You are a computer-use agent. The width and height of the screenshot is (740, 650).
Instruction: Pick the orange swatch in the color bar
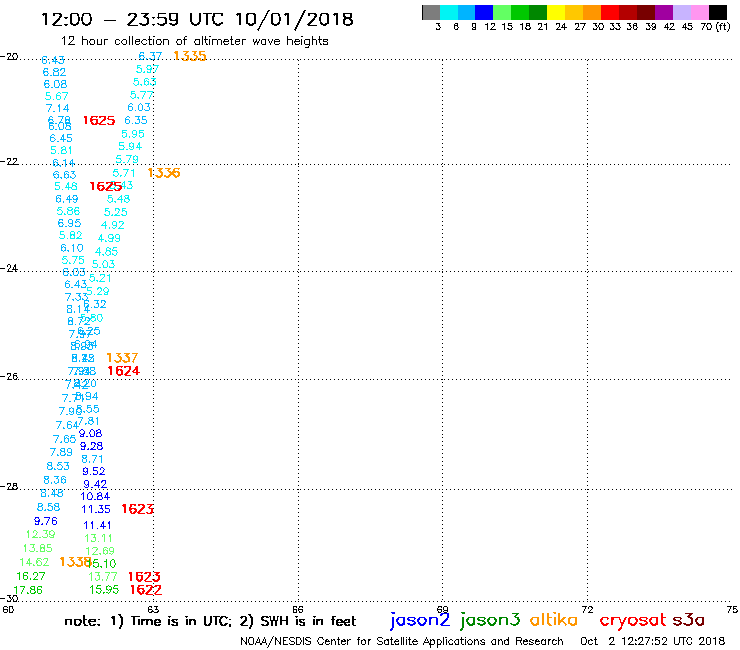(592, 12)
